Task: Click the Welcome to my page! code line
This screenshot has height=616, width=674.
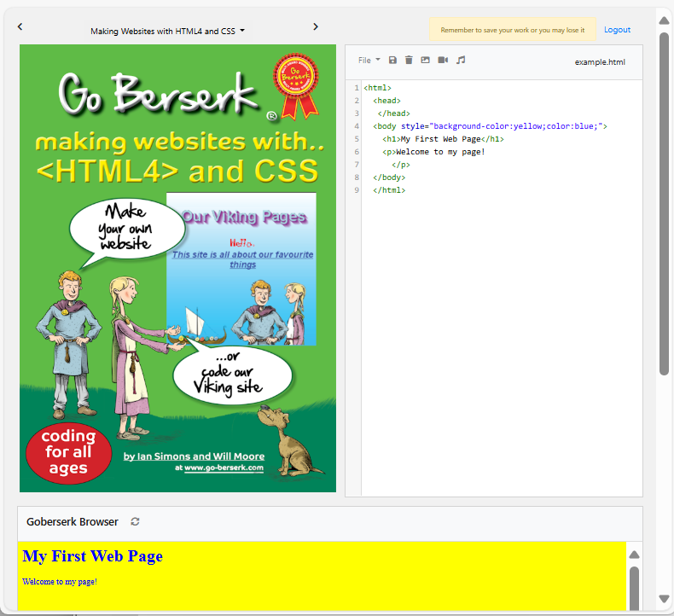Action: coord(433,152)
